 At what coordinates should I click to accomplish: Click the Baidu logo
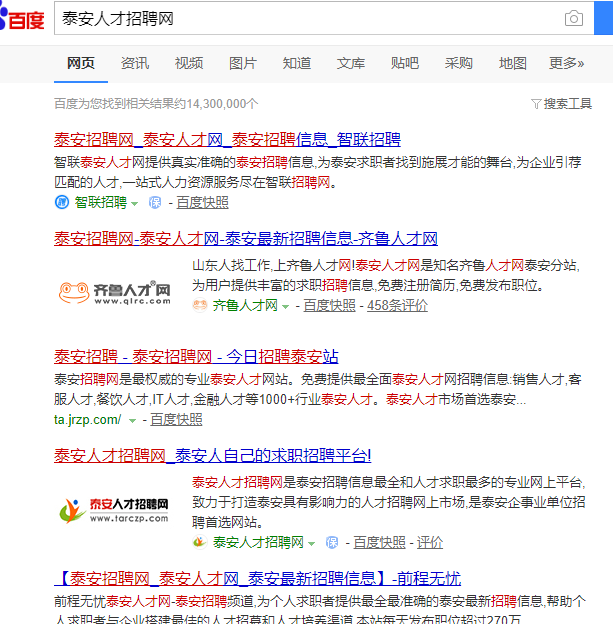[x=22, y=19]
